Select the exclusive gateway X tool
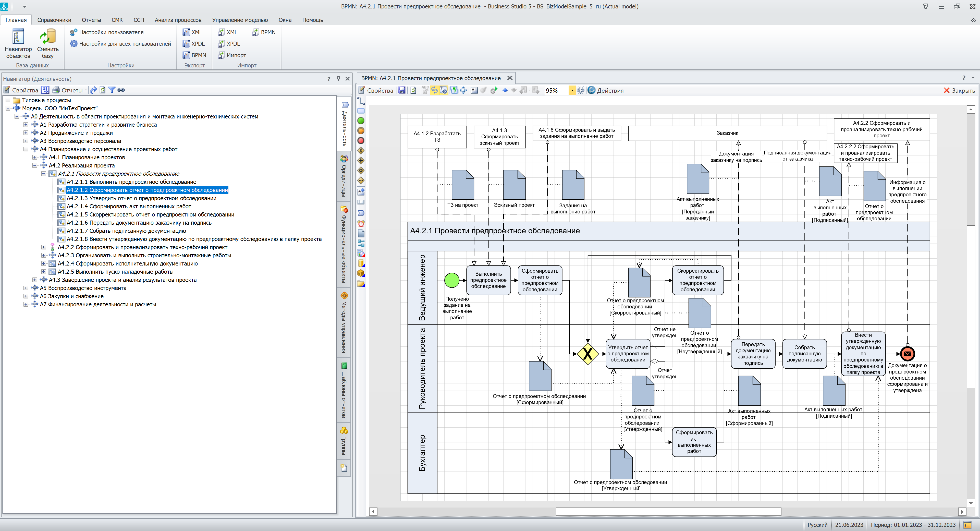Viewport: 980px width, 531px height. (361, 151)
